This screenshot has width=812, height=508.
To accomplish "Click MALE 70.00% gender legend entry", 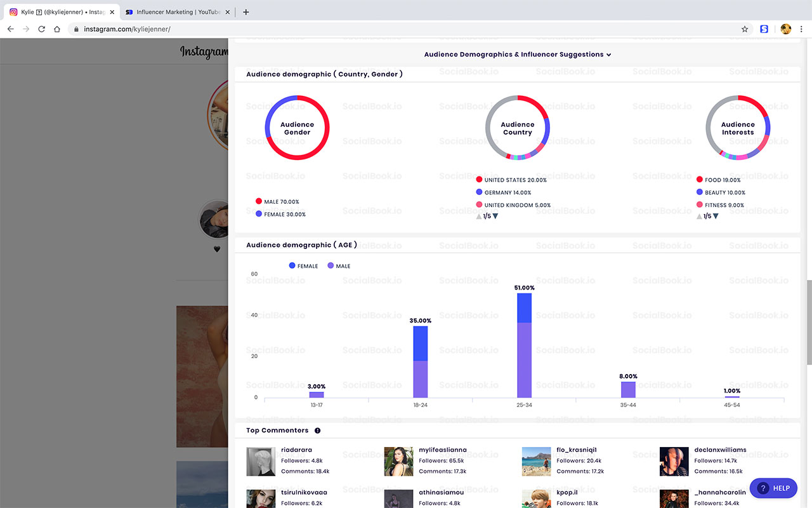I will (x=277, y=202).
